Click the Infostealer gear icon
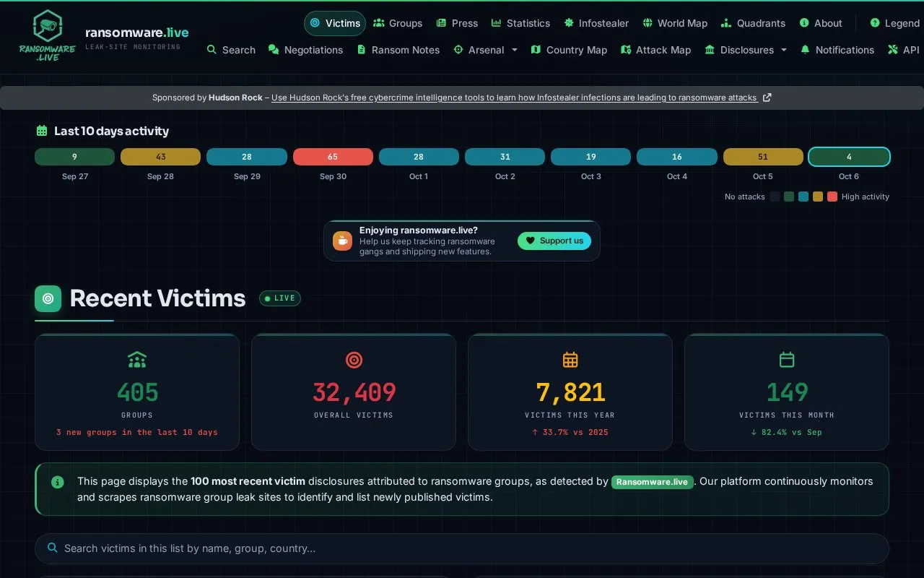This screenshot has height=578, width=924. click(x=569, y=23)
